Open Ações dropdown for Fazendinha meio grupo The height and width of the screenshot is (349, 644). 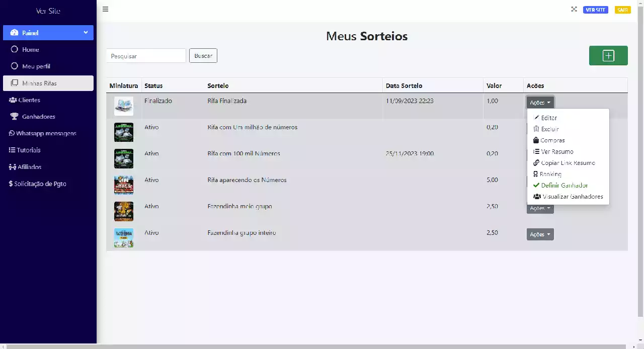tap(540, 208)
